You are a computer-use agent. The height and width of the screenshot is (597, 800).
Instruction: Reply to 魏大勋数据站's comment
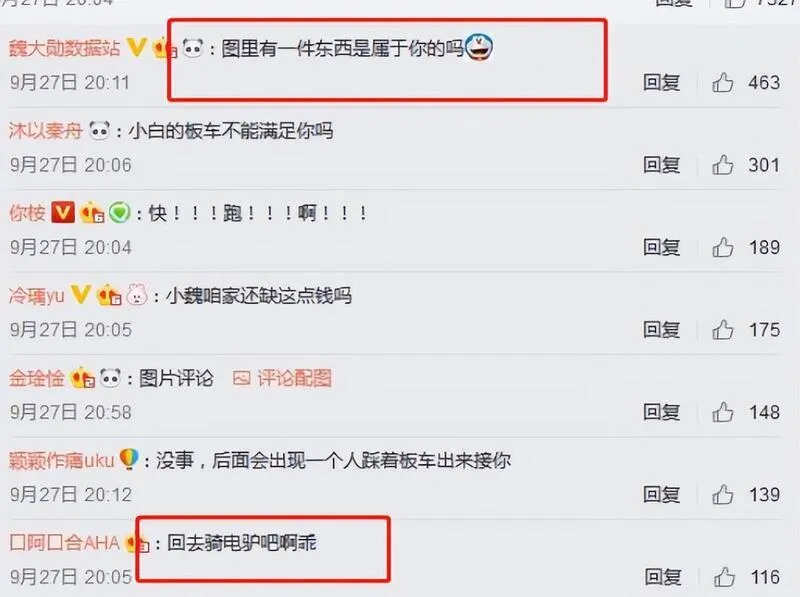tap(661, 82)
